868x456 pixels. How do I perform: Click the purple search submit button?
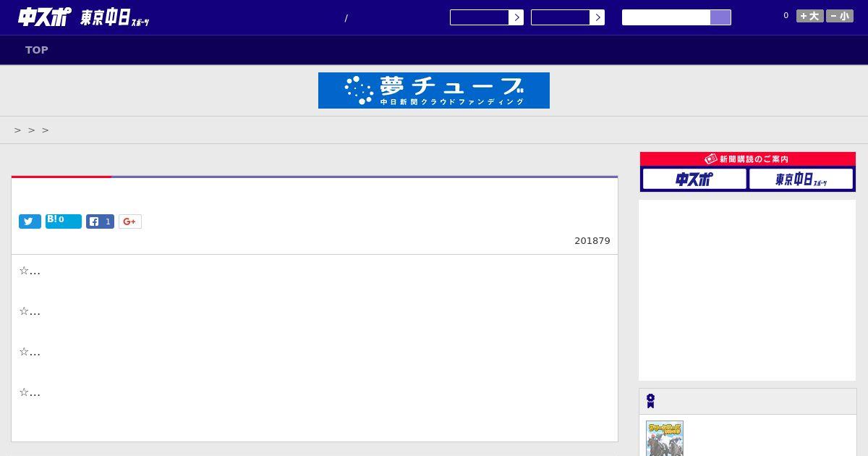720,17
